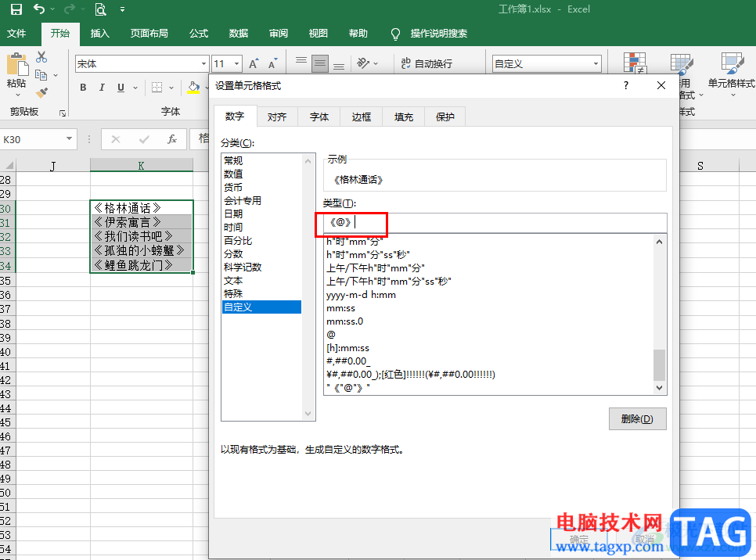Switch to the 边框 dialog tab

pyautogui.click(x=361, y=117)
